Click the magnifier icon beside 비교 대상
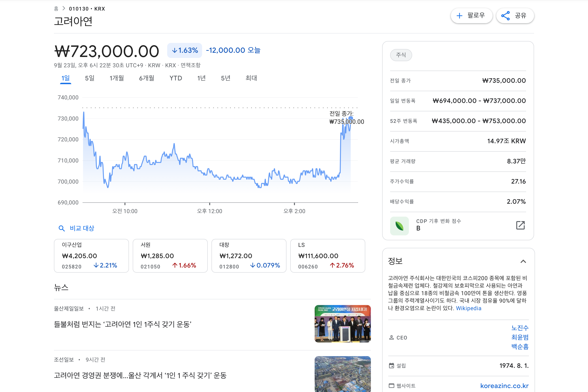 (x=61, y=228)
